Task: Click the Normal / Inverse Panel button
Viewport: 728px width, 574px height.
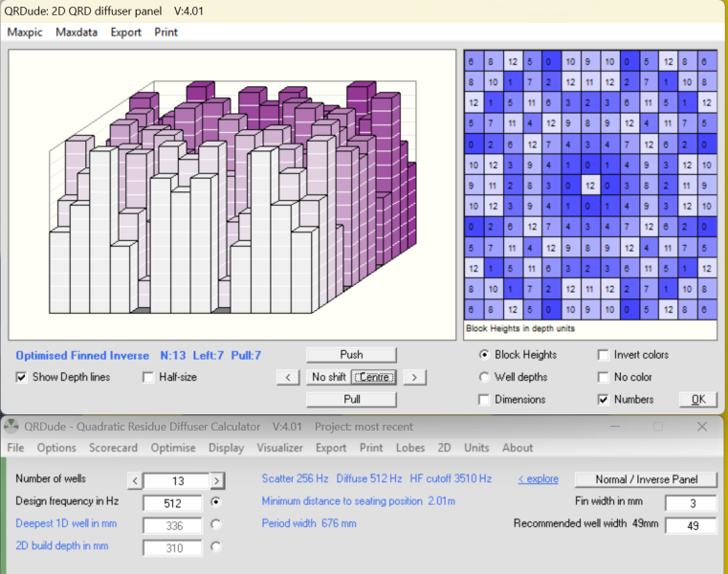Action: (646, 479)
